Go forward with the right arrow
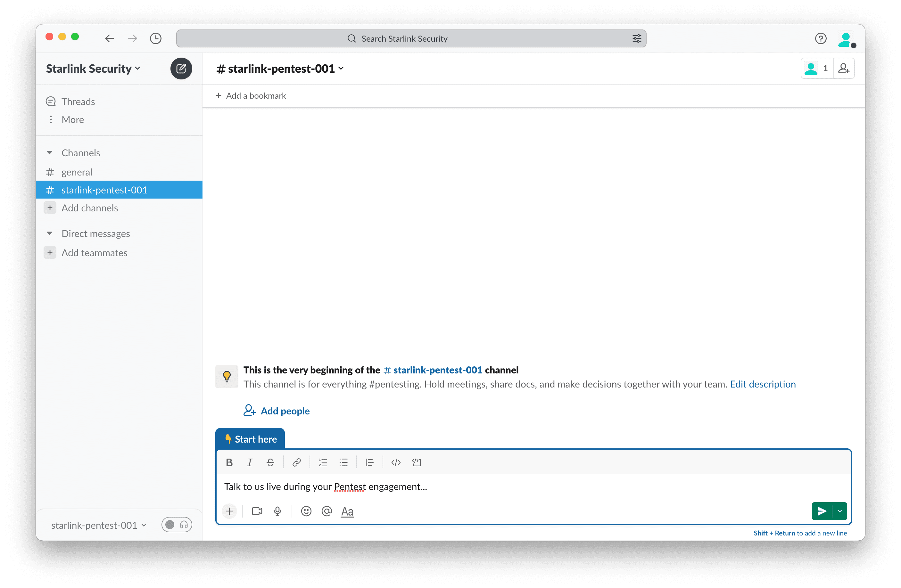The width and height of the screenshot is (901, 588). (x=133, y=38)
